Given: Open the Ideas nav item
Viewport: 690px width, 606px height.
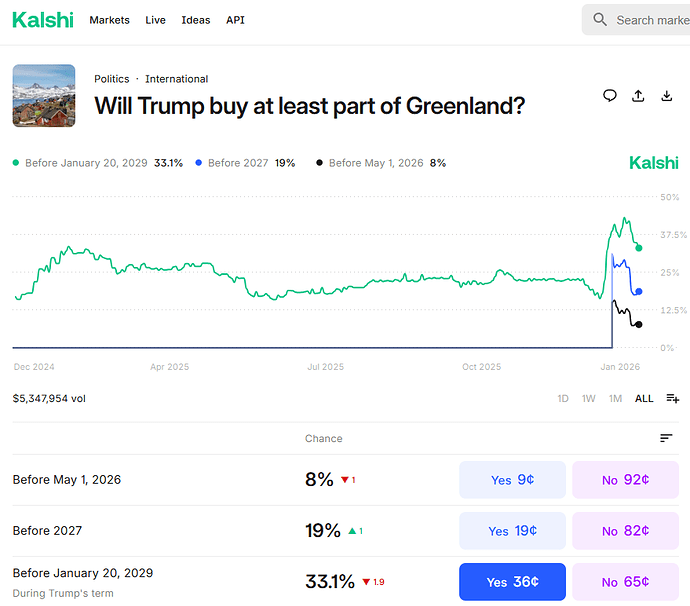Looking at the screenshot, I should click(196, 20).
